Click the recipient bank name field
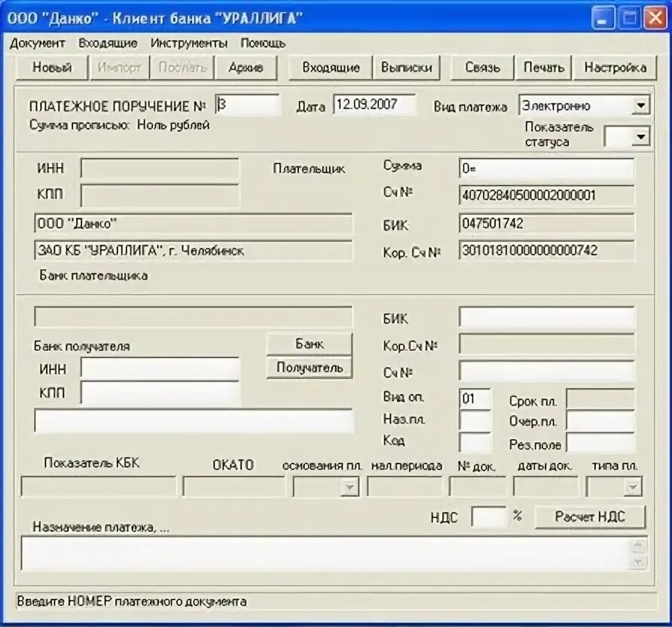672x627 pixels. coord(194,317)
